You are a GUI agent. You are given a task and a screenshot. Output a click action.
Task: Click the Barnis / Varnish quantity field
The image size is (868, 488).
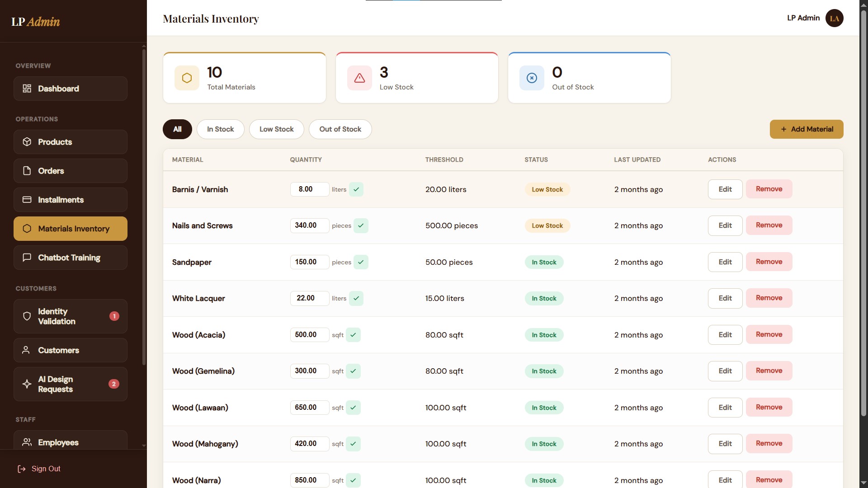click(310, 189)
